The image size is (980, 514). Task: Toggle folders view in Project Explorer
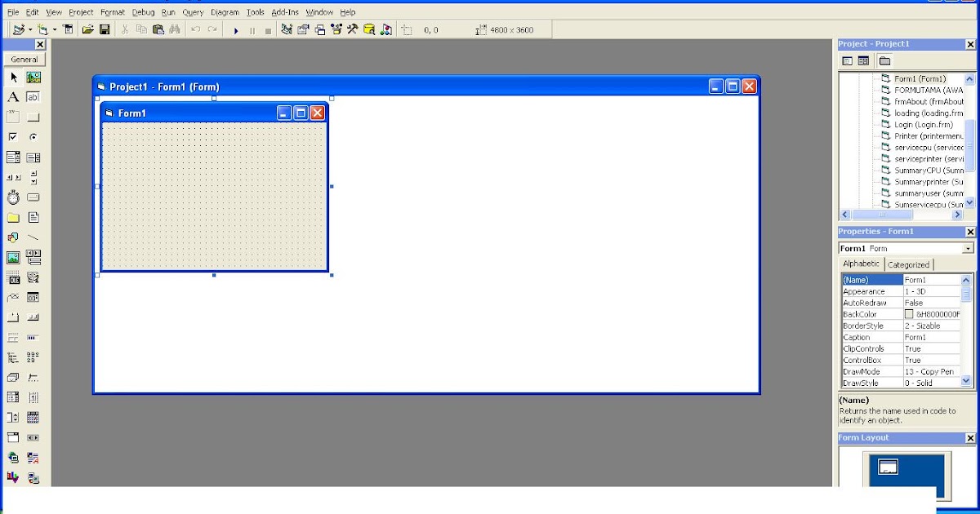(x=884, y=60)
